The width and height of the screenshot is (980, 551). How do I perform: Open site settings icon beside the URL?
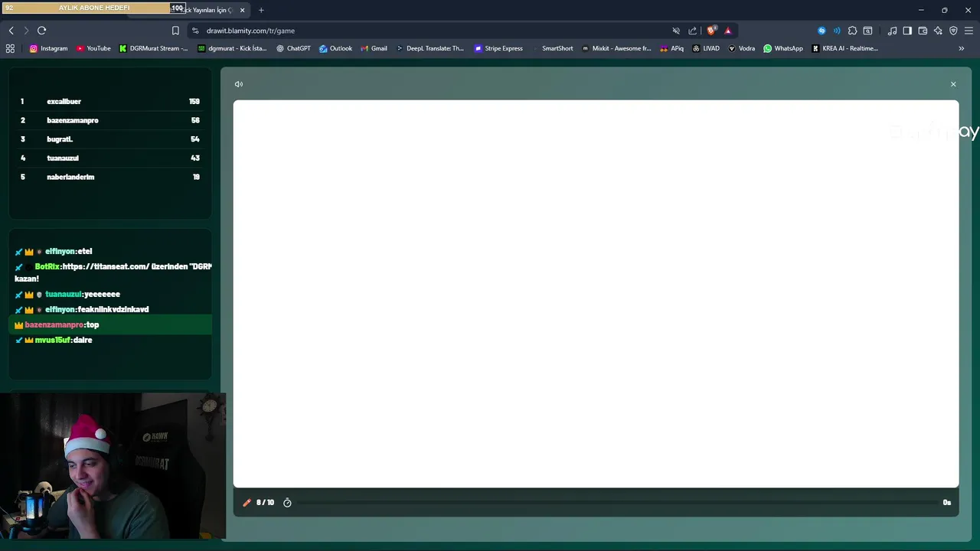click(x=195, y=31)
